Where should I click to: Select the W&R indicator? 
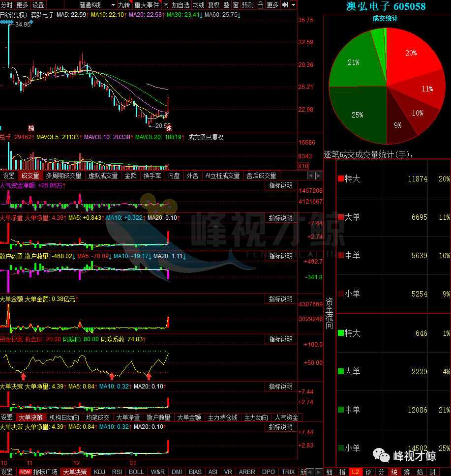157,472
